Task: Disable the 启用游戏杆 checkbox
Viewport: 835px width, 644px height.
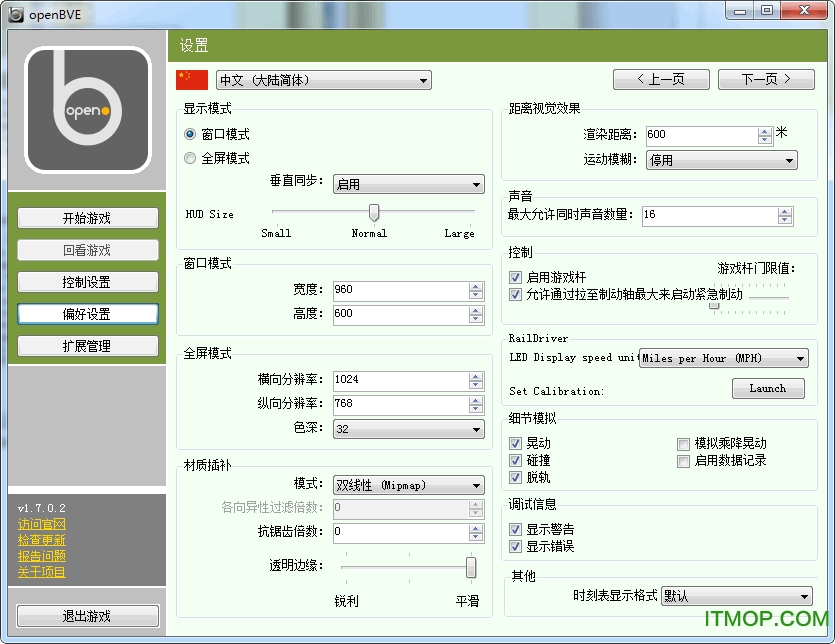Action: coord(513,279)
